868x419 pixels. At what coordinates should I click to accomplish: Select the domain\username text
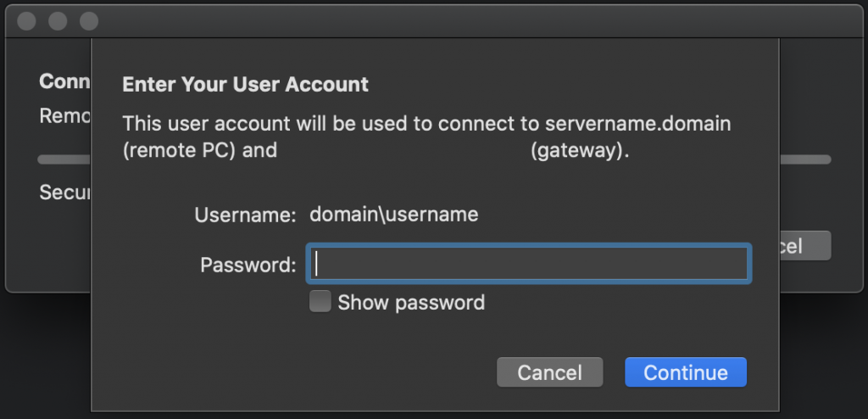coord(393,215)
